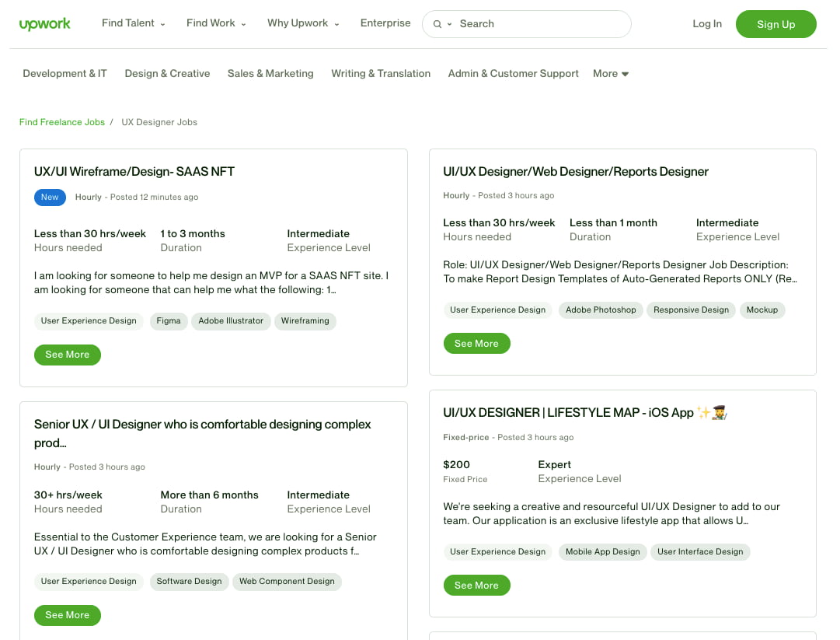Open the Find Work dropdown
This screenshot has height=640, width=840.
point(215,23)
